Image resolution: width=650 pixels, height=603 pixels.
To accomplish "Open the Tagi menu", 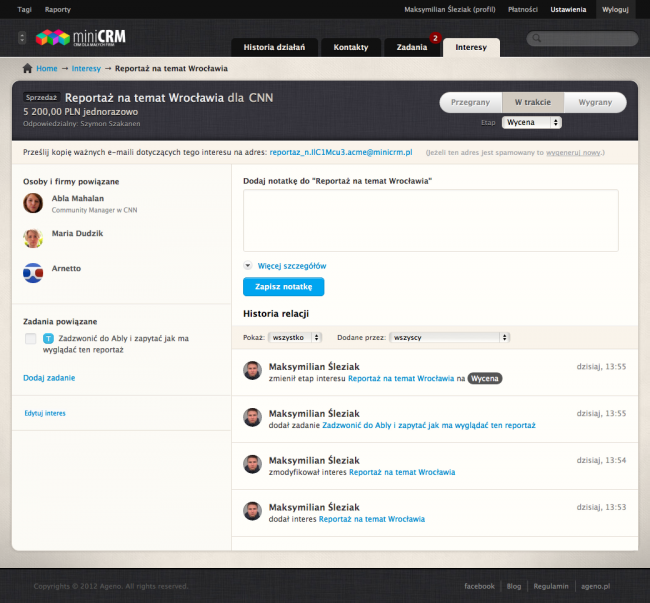I will (x=24, y=10).
